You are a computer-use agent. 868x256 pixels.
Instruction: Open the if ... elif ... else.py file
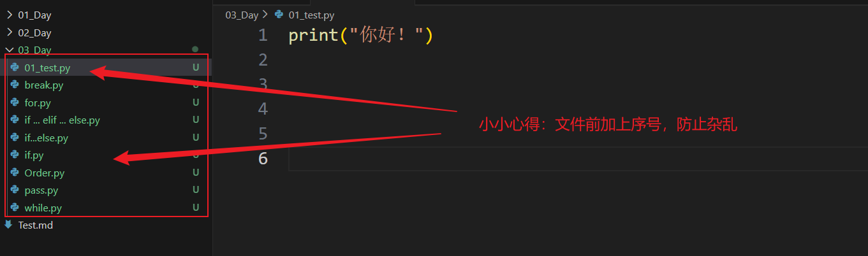click(x=62, y=120)
